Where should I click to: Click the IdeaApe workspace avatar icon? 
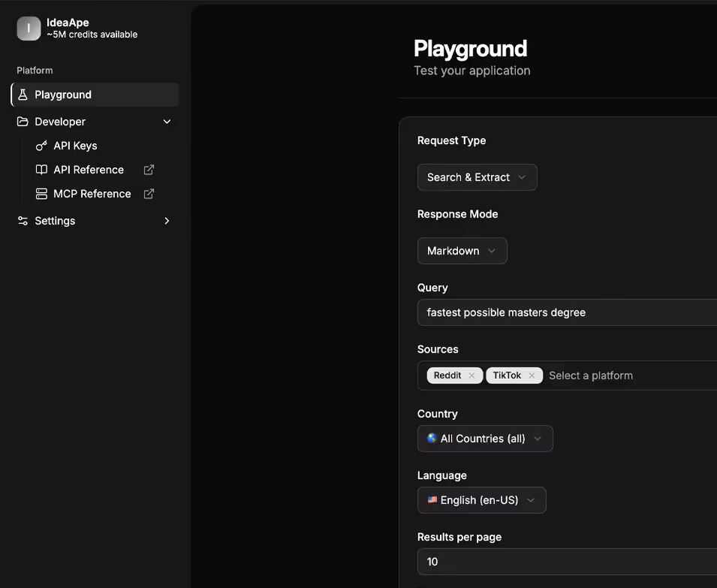tap(29, 29)
